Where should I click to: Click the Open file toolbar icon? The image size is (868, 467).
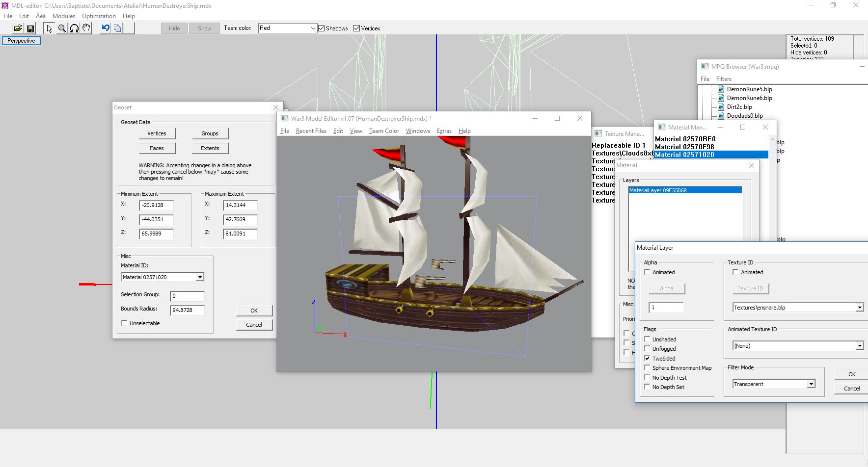point(18,28)
